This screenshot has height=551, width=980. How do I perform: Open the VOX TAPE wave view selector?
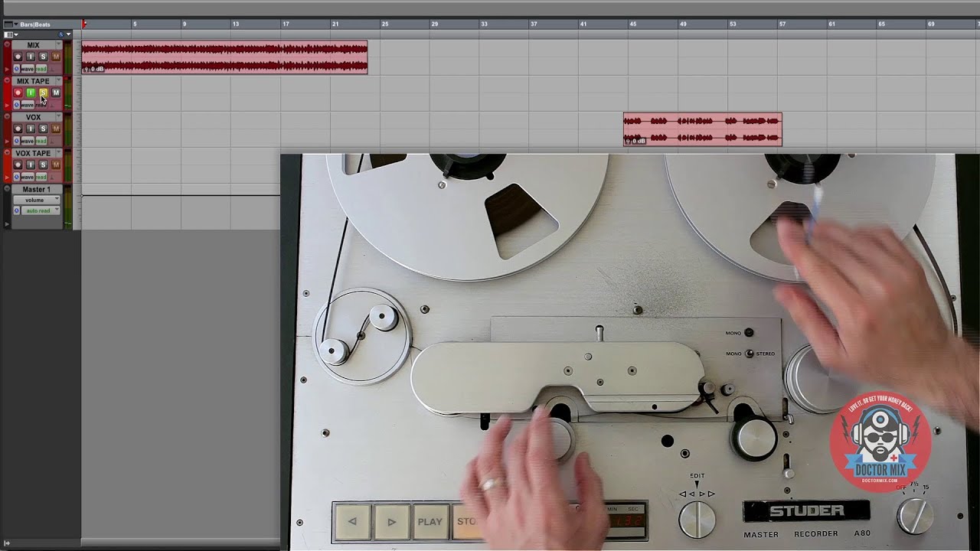click(28, 177)
